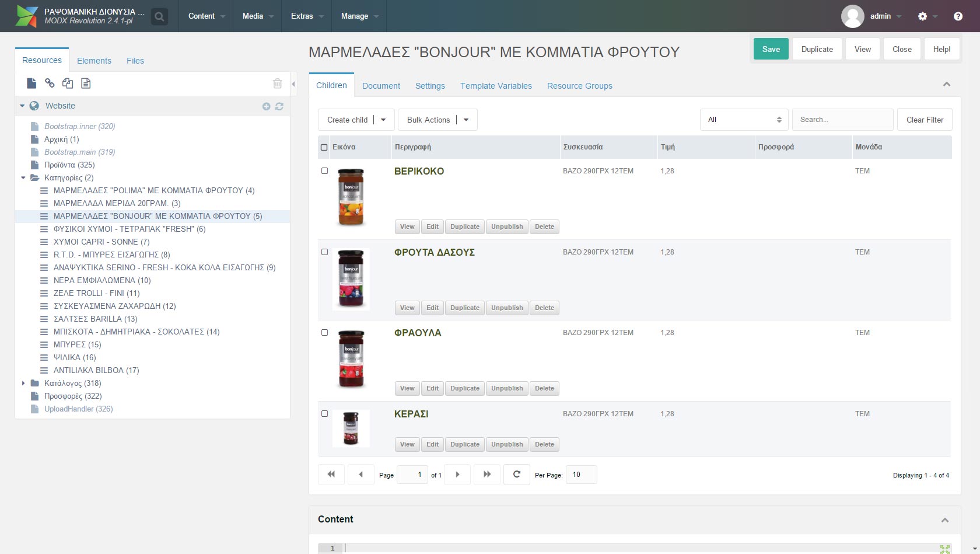Unpublish the ΚΕΡΑΣΙ product
Image resolution: width=980 pixels, height=554 pixels.
tap(506, 444)
